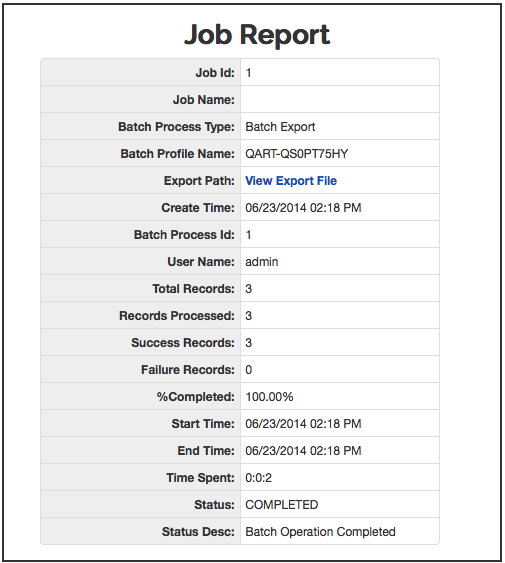Select the Failure Records value 0
This screenshot has width=505, height=563.
point(249,370)
